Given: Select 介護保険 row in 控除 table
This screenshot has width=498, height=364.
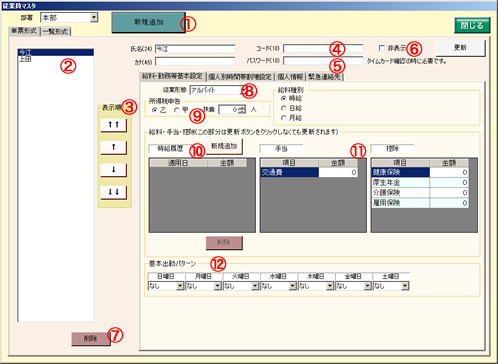Looking at the screenshot, I should (400, 192).
